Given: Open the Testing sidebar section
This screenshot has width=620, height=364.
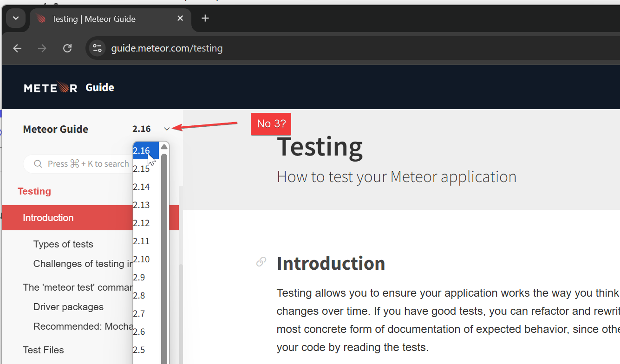Looking at the screenshot, I should [34, 191].
